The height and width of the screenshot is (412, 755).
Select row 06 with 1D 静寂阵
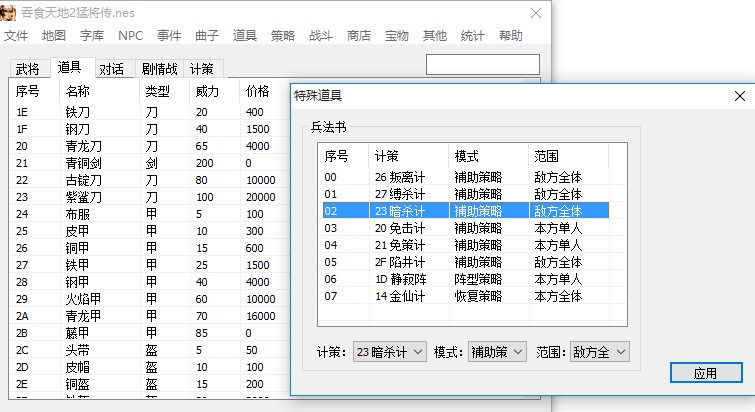pyautogui.click(x=466, y=279)
